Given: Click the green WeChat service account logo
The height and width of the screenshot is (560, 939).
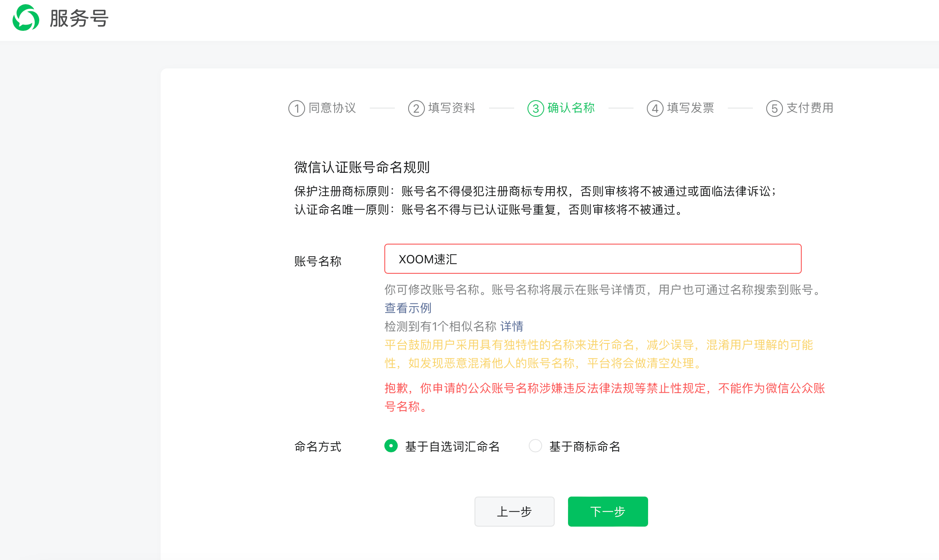Looking at the screenshot, I should coord(26,18).
